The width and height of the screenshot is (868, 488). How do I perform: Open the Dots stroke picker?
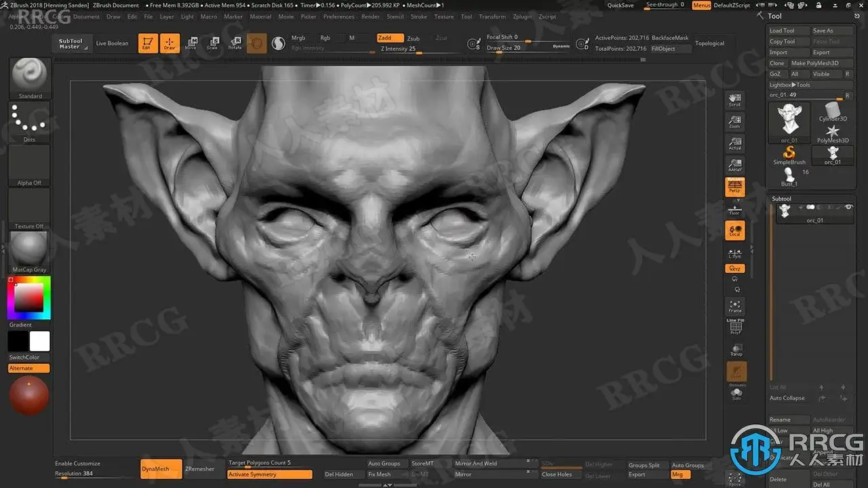tap(30, 123)
